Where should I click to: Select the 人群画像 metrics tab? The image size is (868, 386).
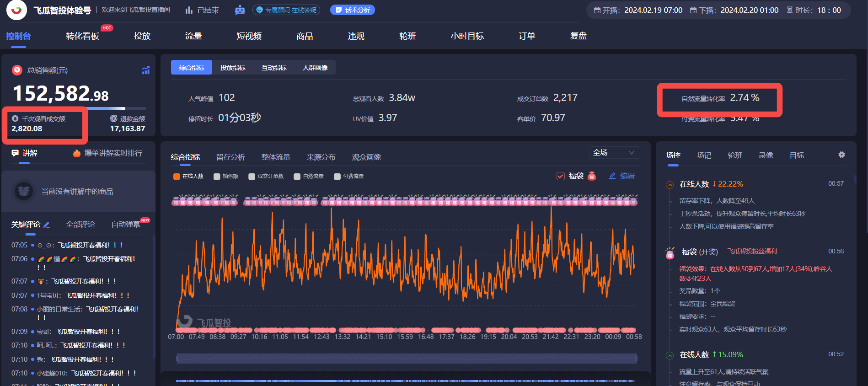pyautogui.click(x=315, y=68)
